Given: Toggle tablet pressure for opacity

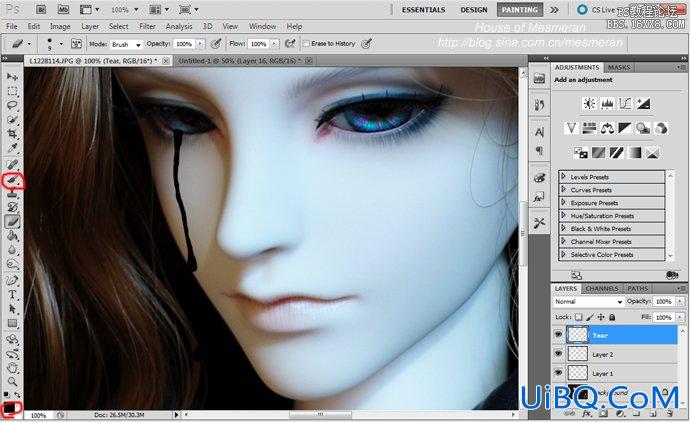Looking at the screenshot, I should [216, 43].
